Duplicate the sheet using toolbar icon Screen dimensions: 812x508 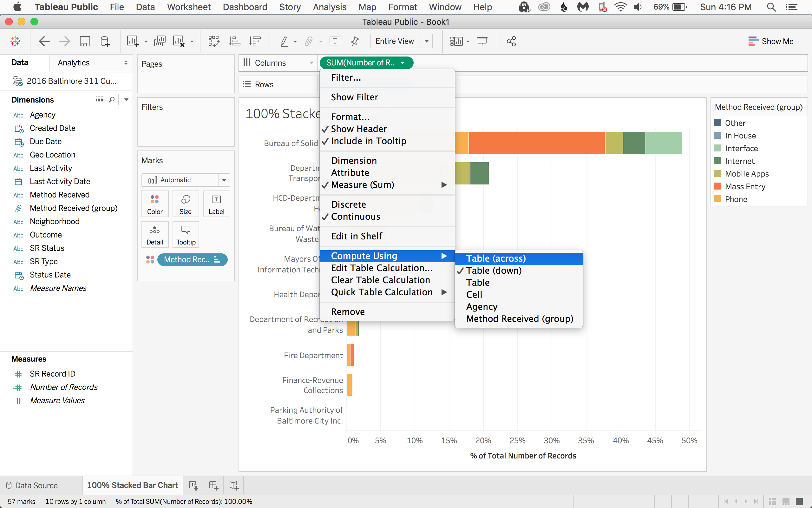tap(160, 41)
